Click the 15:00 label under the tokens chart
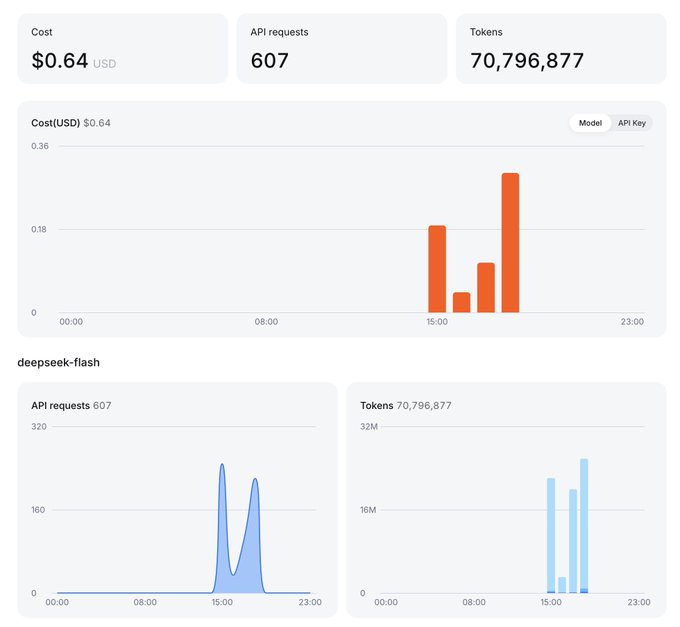 point(551,602)
